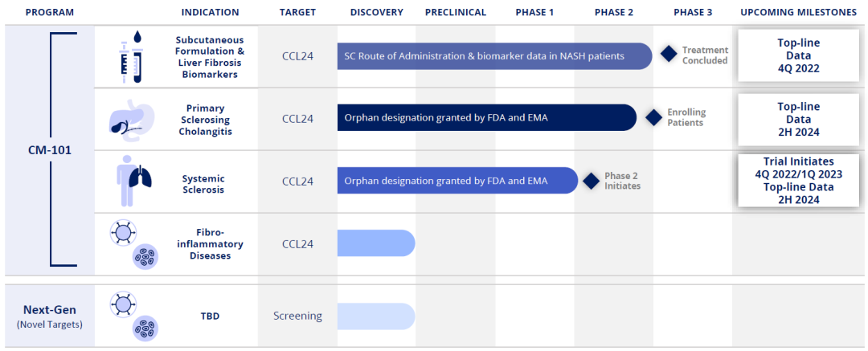868x351 pixels.
Task: Select the CM-101 program label
Action: (50, 149)
